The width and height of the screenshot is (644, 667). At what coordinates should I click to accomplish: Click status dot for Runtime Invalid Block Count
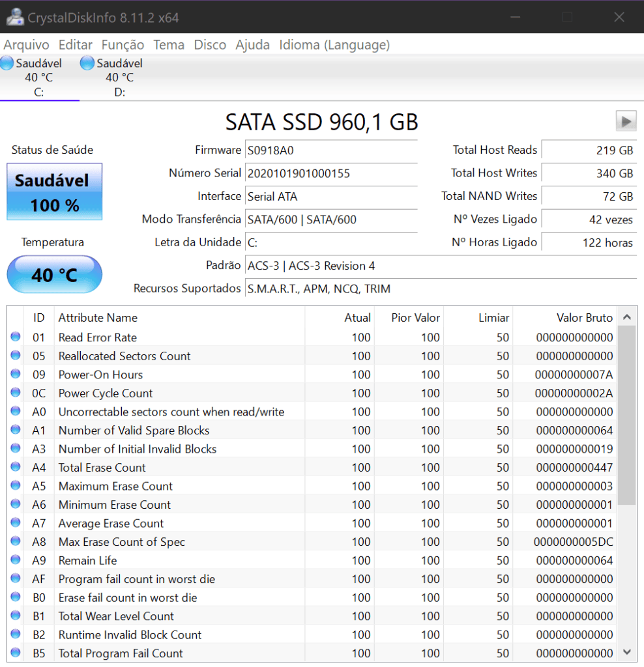click(16, 634)
